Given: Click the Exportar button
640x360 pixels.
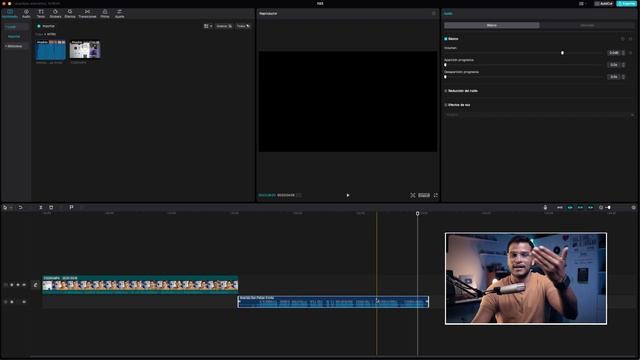Looking at the screenshot, I should 627,4.
